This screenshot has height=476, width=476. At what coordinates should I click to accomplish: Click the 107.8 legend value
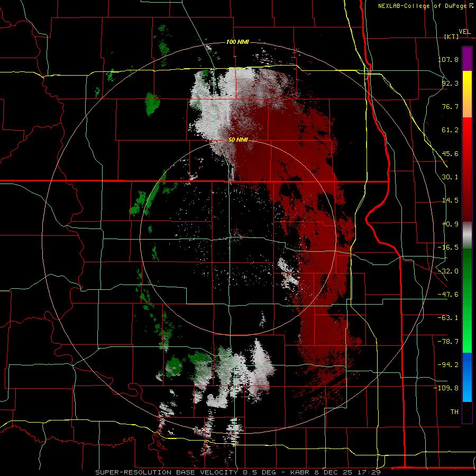tap(448, 59)
